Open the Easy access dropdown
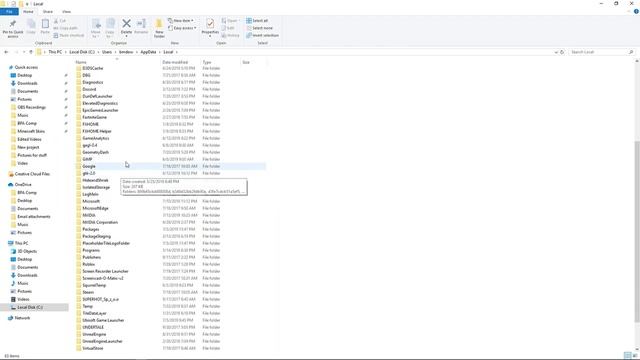640x360 pixels. click(x=182, y=28)
